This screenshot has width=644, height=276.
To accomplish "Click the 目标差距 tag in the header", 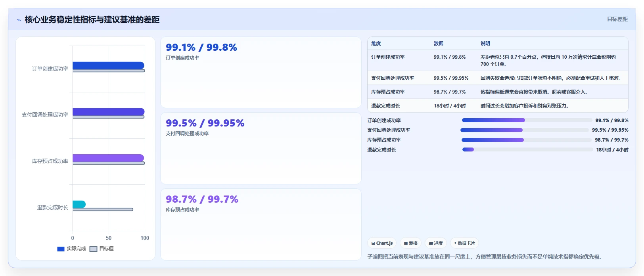I will click(617, 19).
